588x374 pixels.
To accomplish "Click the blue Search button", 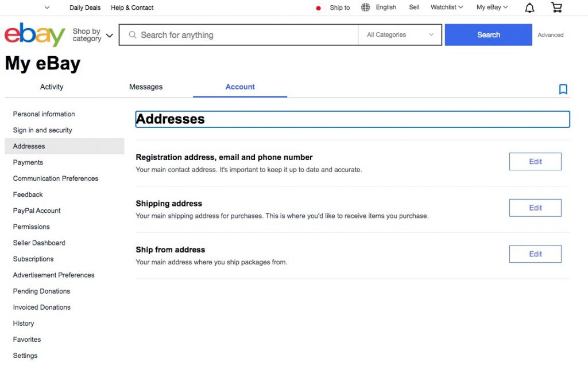I will [488, 35].
